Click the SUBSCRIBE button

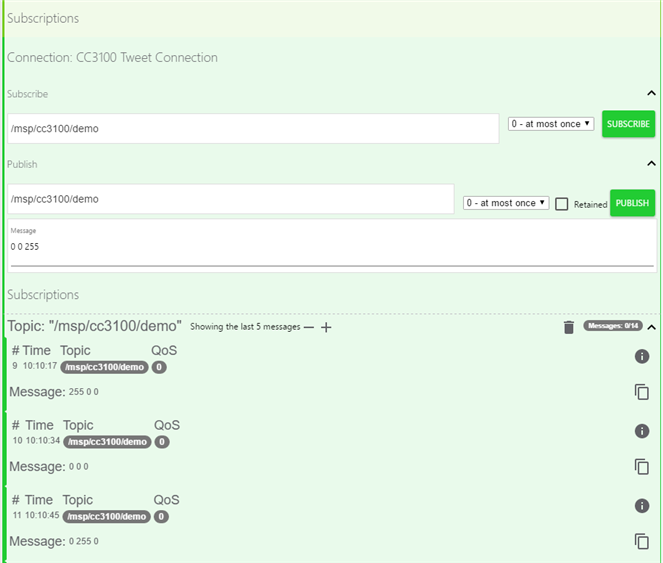[x=628, y=124]
